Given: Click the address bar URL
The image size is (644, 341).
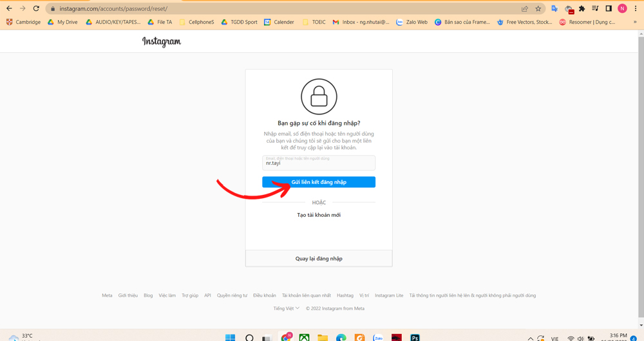Looking at the screenshot, I should 113,8.
